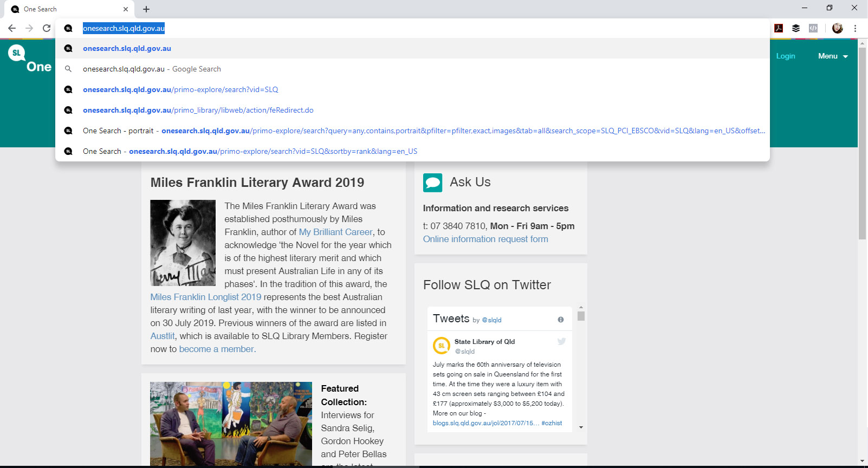Click become a member link
Image resolution: width=868 pixels, height=468 pixels.
coord(217,349)
